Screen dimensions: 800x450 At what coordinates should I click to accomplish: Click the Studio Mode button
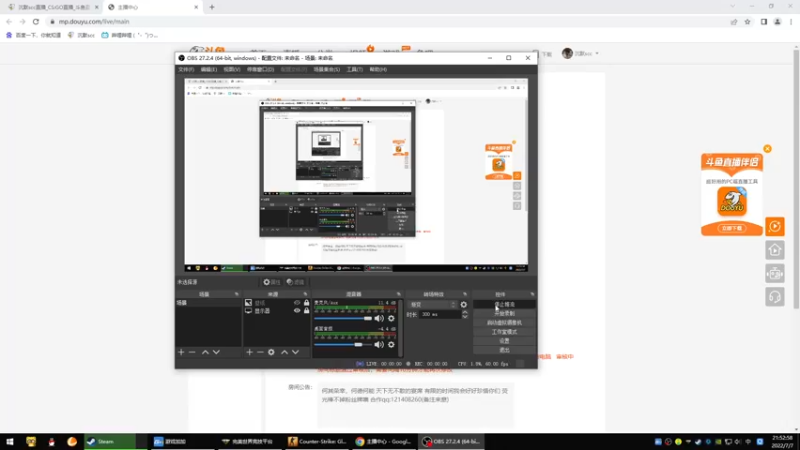tap(504, 332)
